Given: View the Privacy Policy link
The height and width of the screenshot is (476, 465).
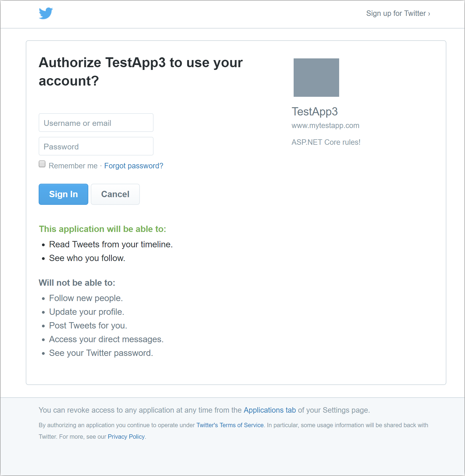Looking at the screenshot, I should (126, 437).
